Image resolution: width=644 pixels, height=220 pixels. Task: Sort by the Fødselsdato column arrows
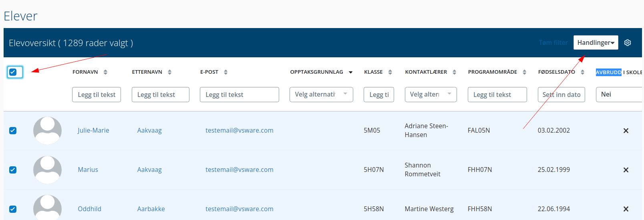[x=582, y=72]
